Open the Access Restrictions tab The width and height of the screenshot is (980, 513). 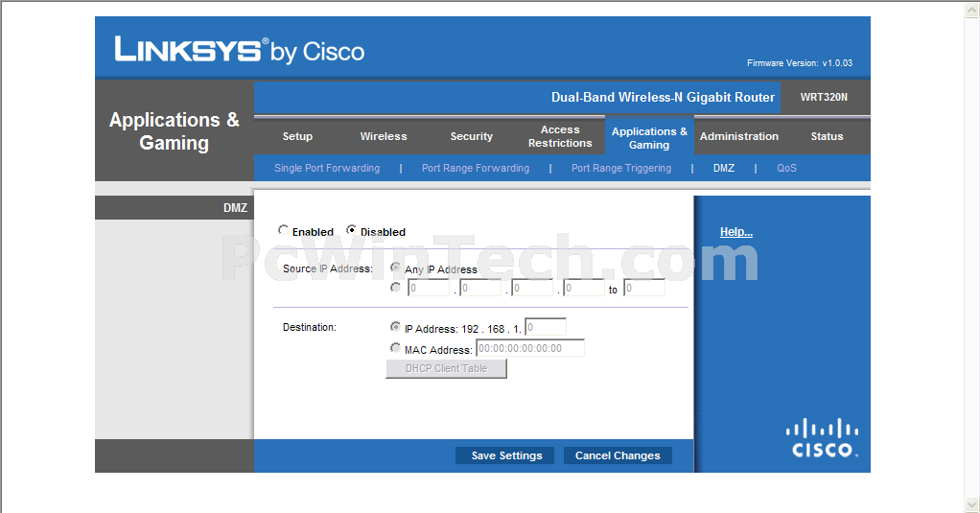[560, 136]
